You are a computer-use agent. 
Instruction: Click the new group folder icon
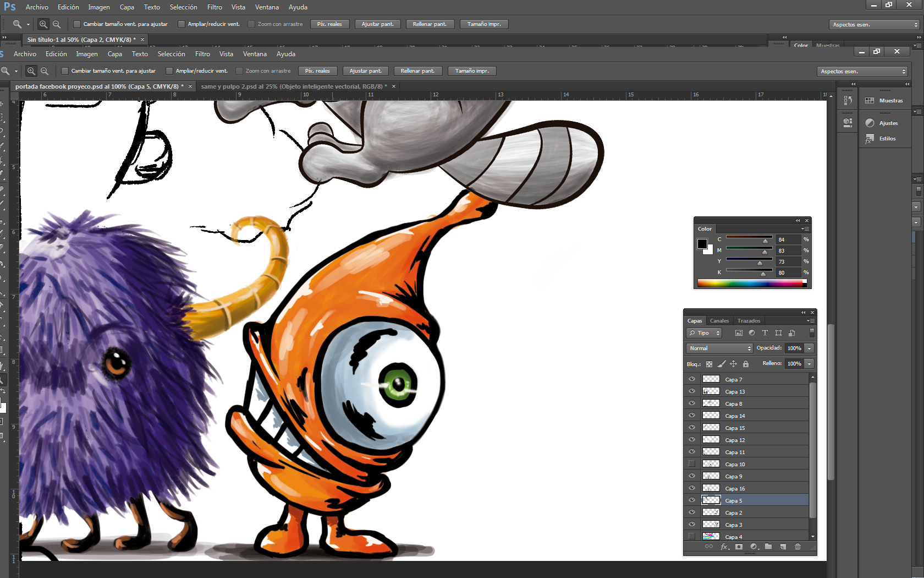(768, 547)
